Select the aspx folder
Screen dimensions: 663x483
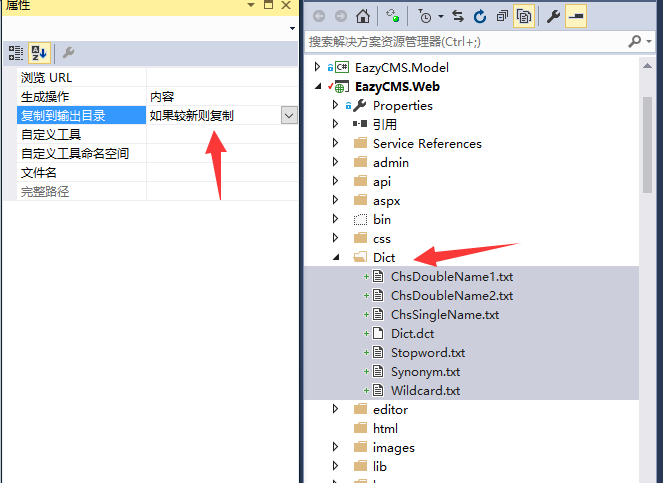[x=386, y=201]
